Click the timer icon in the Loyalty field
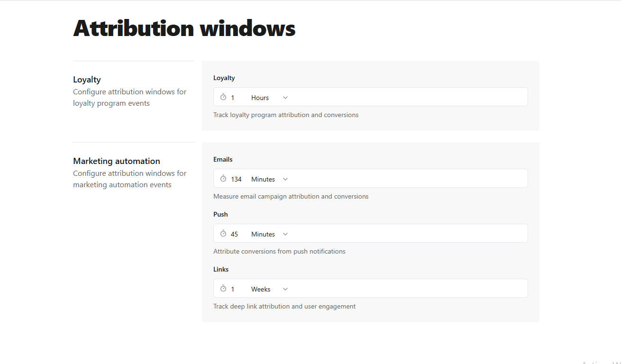The height and width of the screenshot is (364, 621). tap(223, 97)
